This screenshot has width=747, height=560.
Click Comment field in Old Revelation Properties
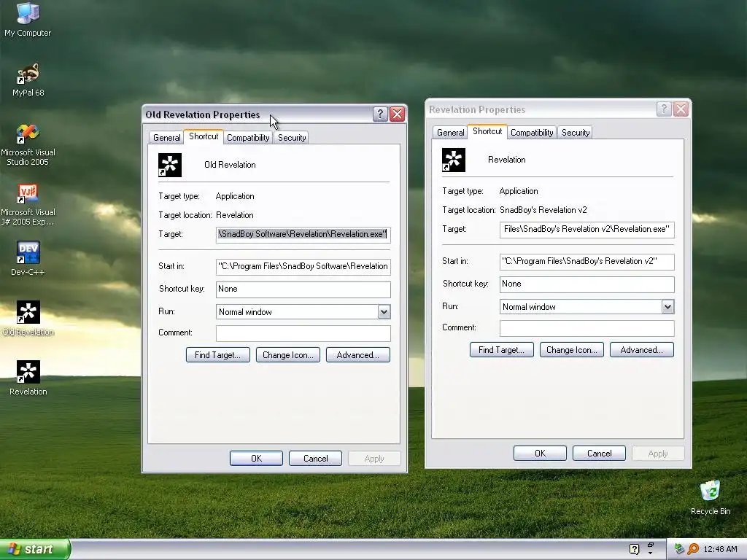[x=303, y=333]
